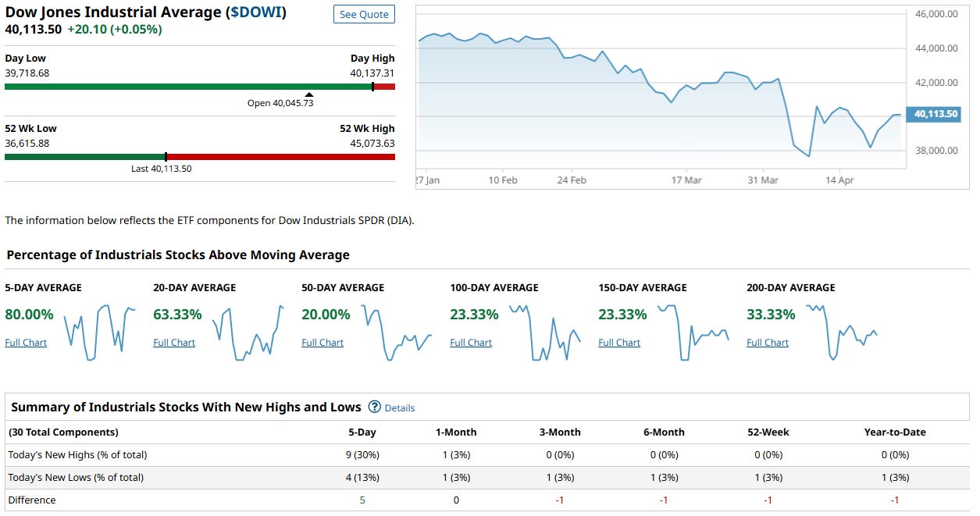Image resolution: width=980 pixels, height=516 pixels.
Task: Click the (30 Total Components) label
Action: tap(63, 432)
